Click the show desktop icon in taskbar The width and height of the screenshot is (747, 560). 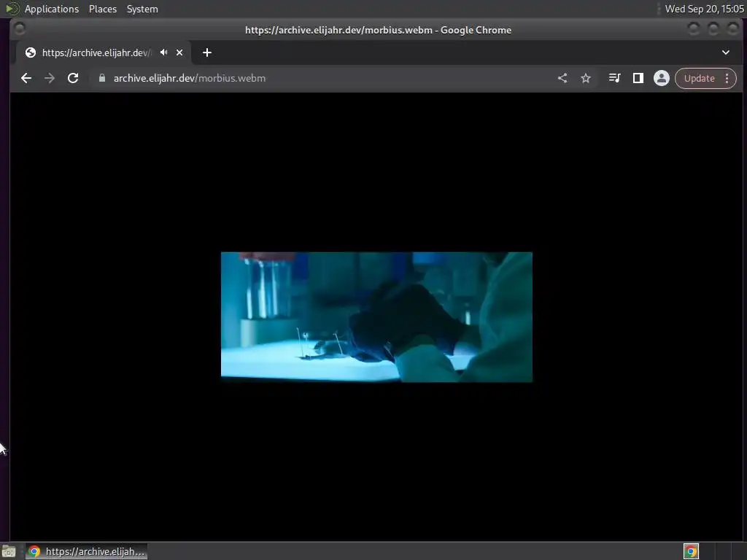(x=9, y=551)
